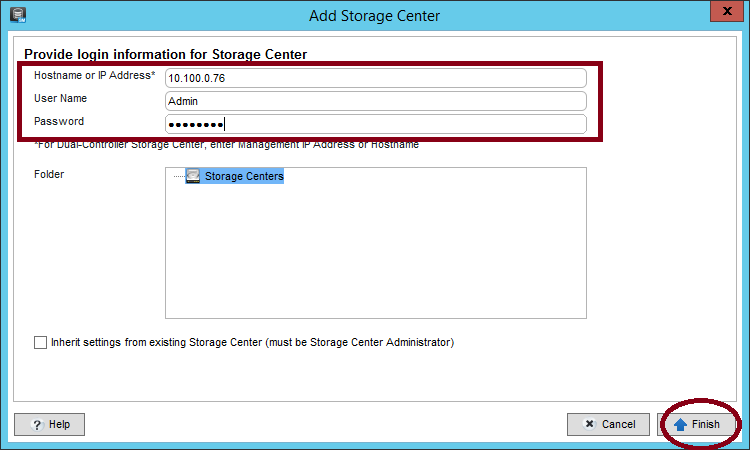Click into the User Name field
The height and width of the screenshot is (450, 750).
pyautogui.click(x=375, y=101)
